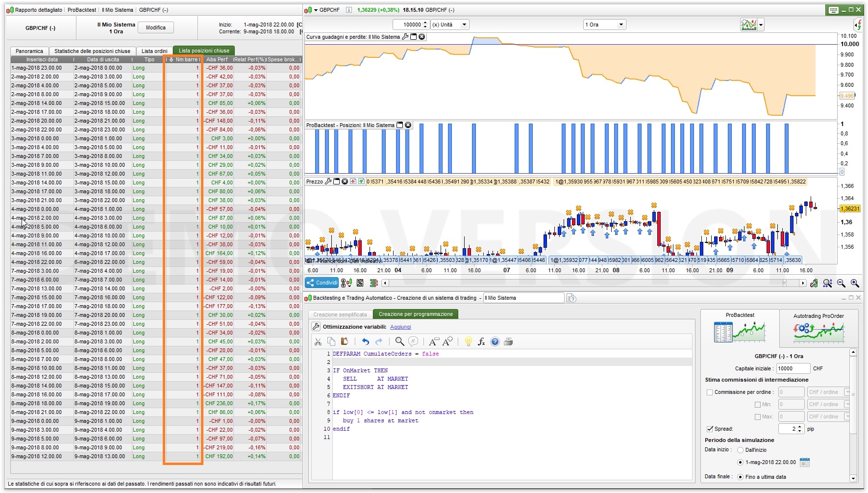Uncheck the Spread checkbox
The image size is (868, 493).
[x=709, y=429]
